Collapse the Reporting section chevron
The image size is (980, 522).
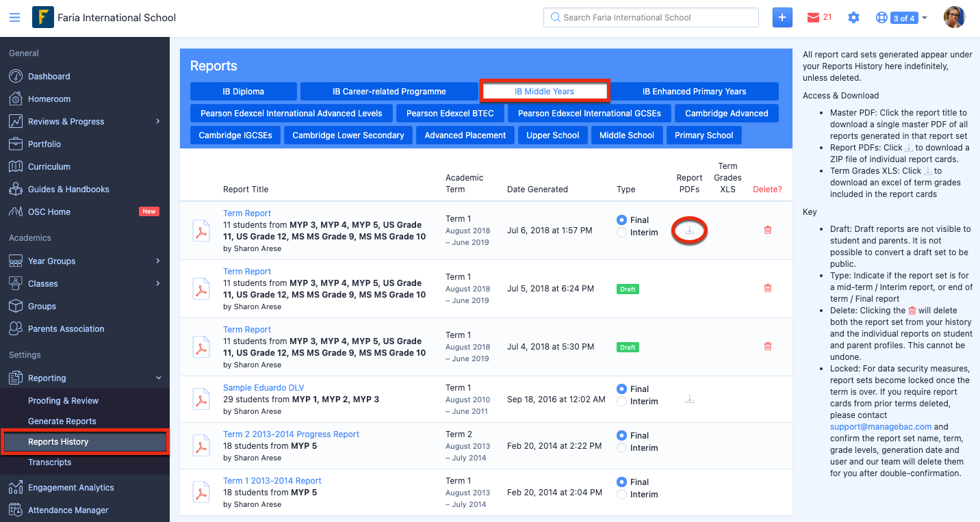click(x=158, y=378)
